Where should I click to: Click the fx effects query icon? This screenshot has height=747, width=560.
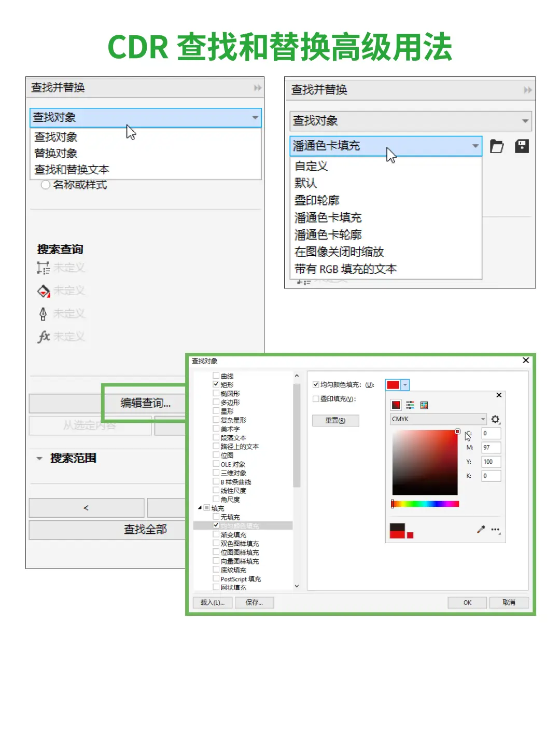44,335
